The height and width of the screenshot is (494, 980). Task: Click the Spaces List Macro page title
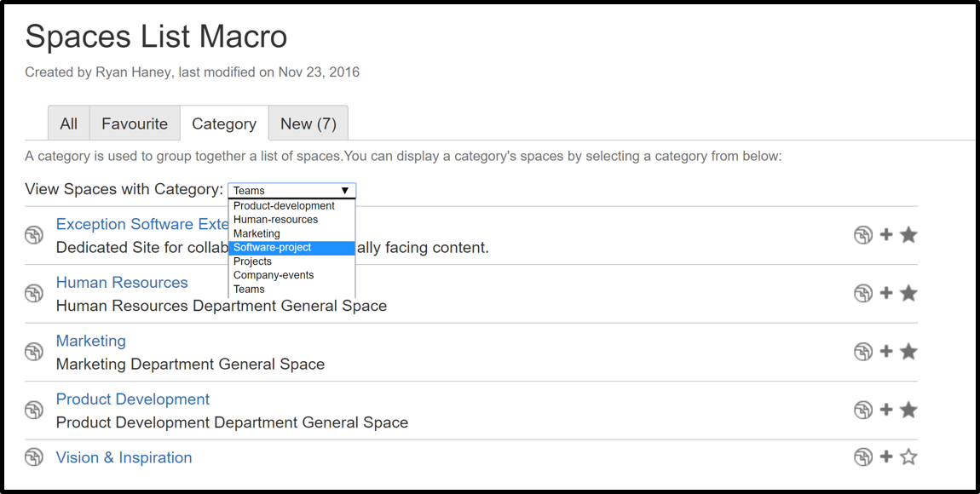pos(156,36)
